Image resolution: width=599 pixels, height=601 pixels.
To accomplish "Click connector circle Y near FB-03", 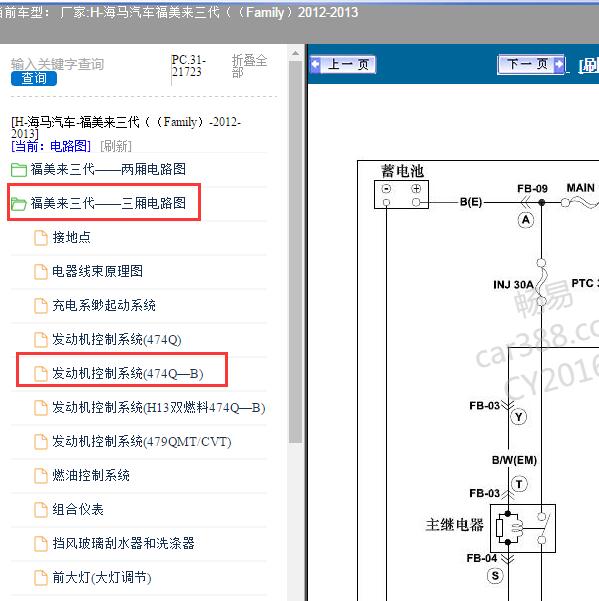I will 519,417.
